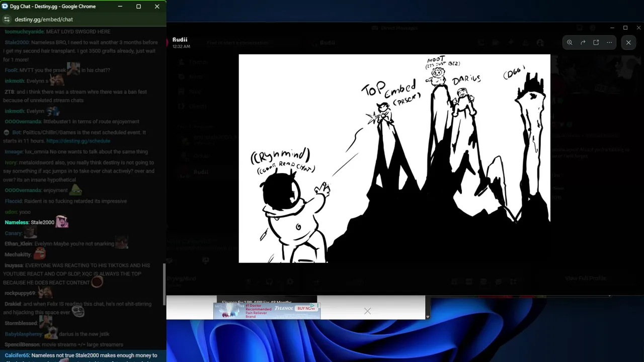Image resolution: width=644 pixels, height=362 pixels.
Task: Click emote after Nameless's Stale2000 mention
Action: (62, 221)
